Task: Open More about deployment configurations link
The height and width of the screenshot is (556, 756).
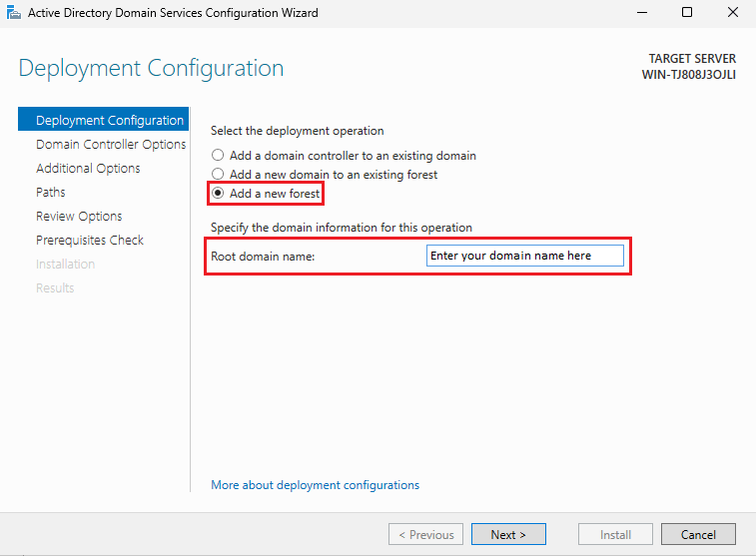Action: pos(316,485)
